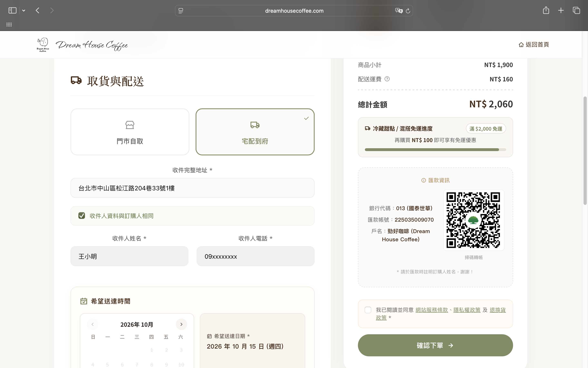Screen dimensions: 588x368
Task: Click the 匯款資訊 info icon
Action: click(x=423, y=180)
